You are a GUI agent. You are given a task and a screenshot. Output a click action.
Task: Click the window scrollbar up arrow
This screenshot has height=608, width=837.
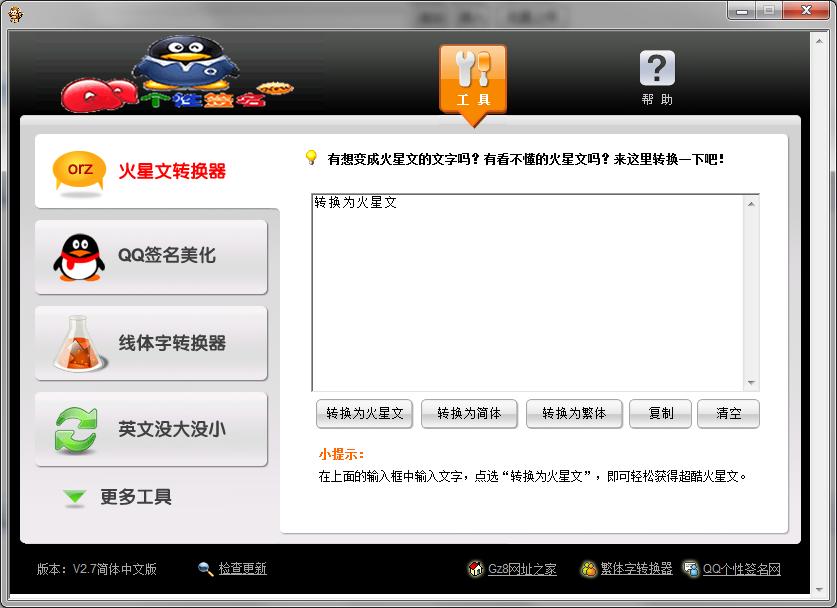(819, 41)
